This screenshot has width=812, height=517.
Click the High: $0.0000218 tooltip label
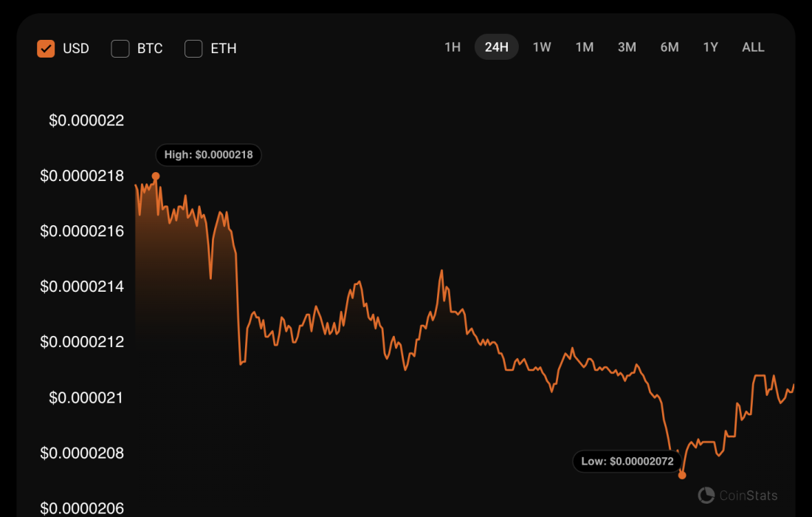pos(208,155)
